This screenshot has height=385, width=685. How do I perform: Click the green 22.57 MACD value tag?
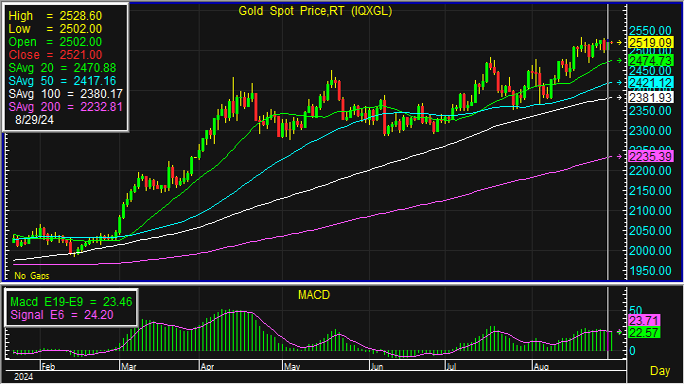click(x=644, y=333)
